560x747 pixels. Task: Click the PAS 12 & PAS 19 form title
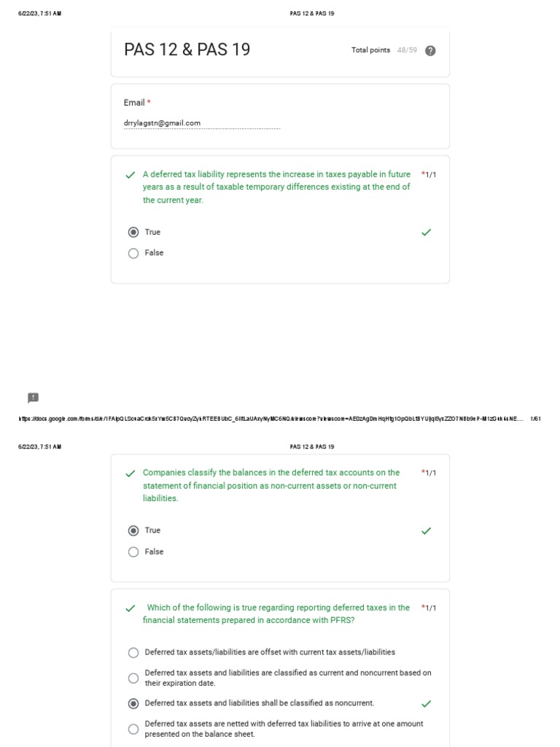187,50
